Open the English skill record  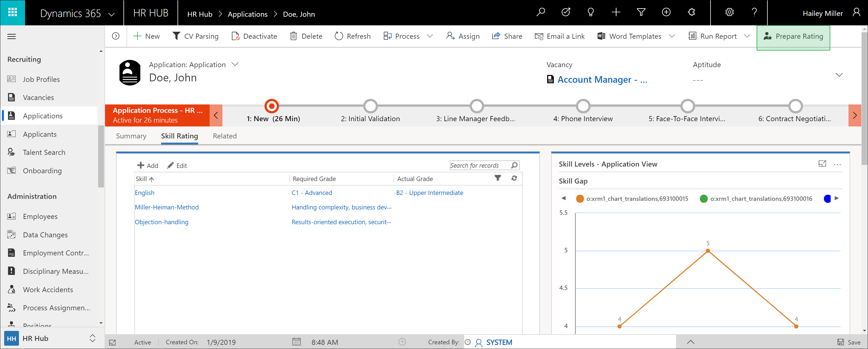(145, 192)
